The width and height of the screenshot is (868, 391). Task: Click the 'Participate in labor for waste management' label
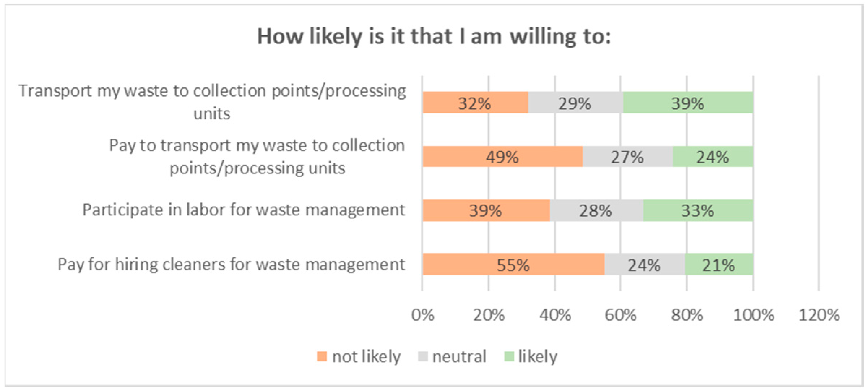(244, 210)
